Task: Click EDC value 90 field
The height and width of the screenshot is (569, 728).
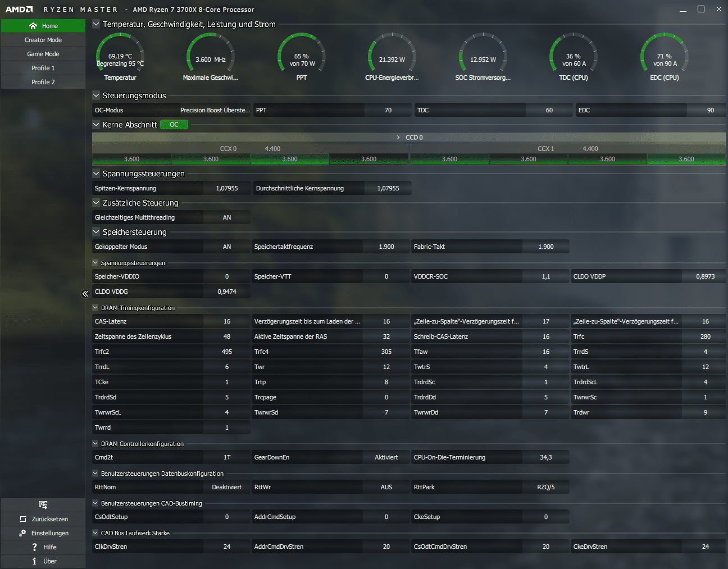Action: tap(706, 110)
